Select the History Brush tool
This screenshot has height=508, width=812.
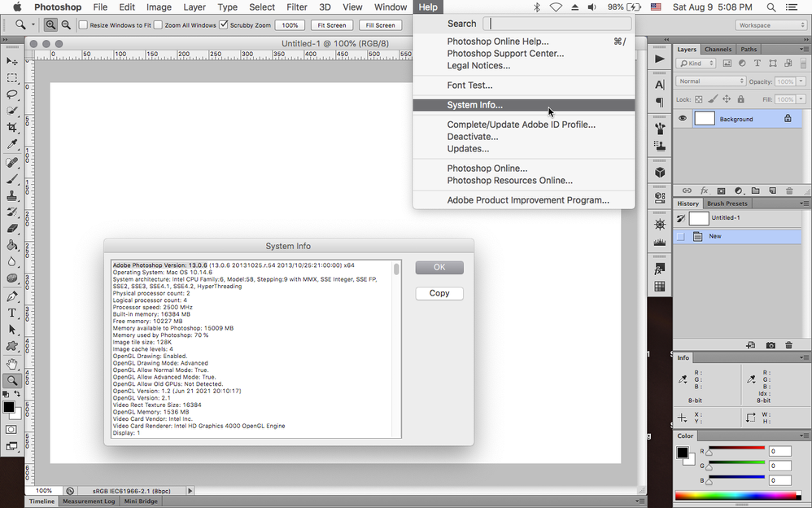11,212
